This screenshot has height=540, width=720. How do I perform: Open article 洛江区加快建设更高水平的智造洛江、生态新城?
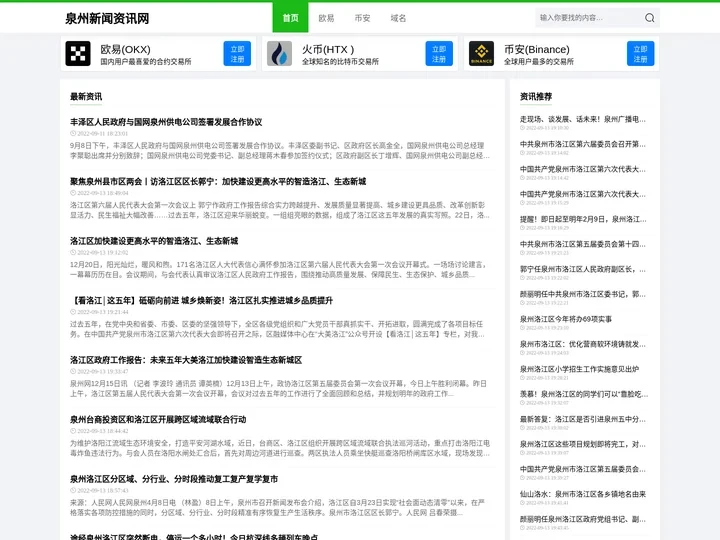click(154, 241)
